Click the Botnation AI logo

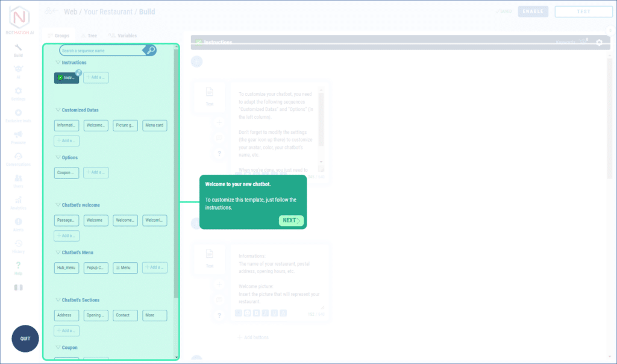pos(18,18)
